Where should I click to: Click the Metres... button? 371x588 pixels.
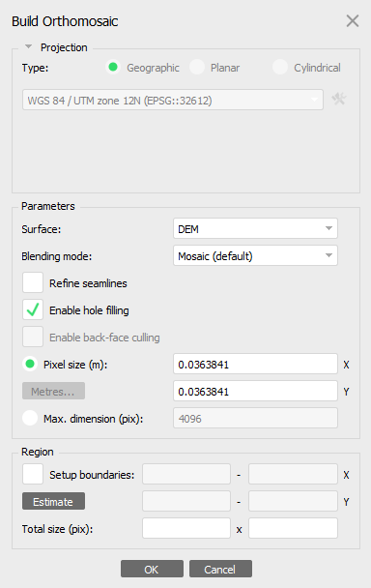point(53,391)
